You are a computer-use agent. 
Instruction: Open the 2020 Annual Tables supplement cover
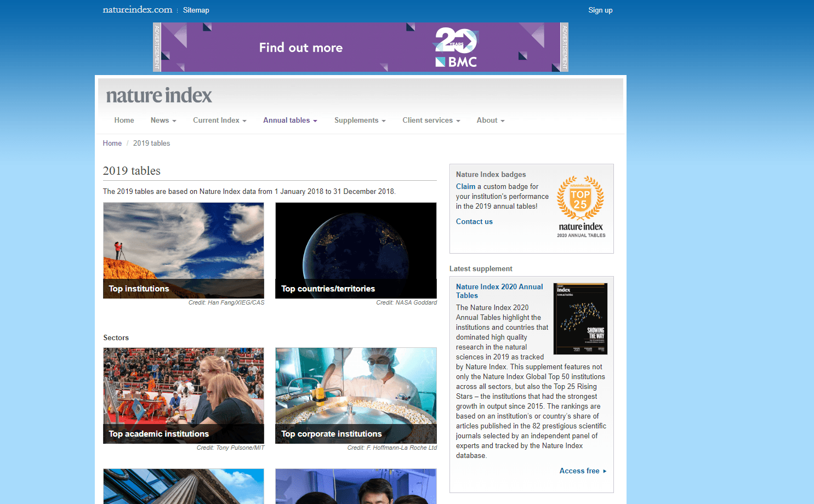(580, 319)
